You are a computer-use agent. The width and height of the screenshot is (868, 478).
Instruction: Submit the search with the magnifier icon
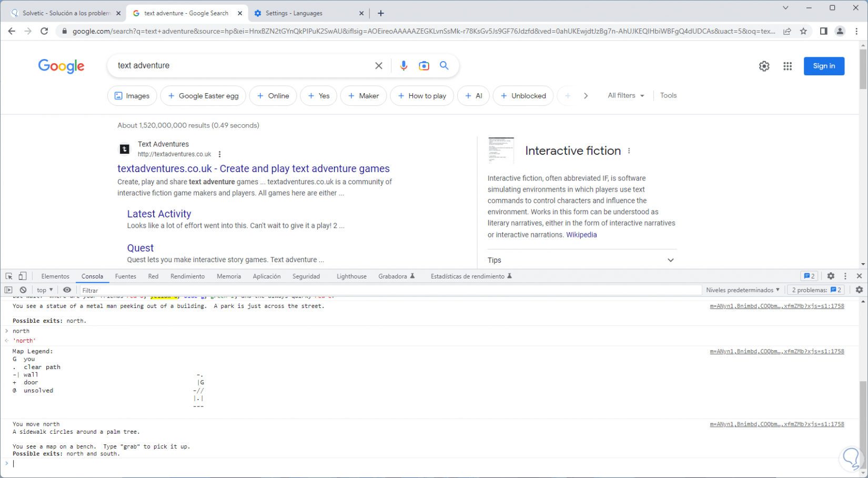[445, 66]
